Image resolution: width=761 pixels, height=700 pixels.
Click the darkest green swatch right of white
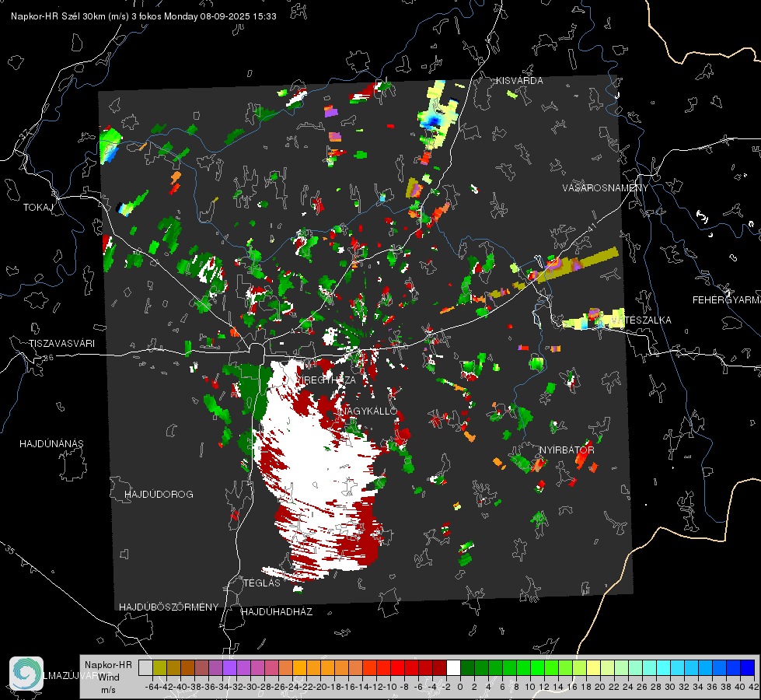pyautogui.click(x=467, y=667)
